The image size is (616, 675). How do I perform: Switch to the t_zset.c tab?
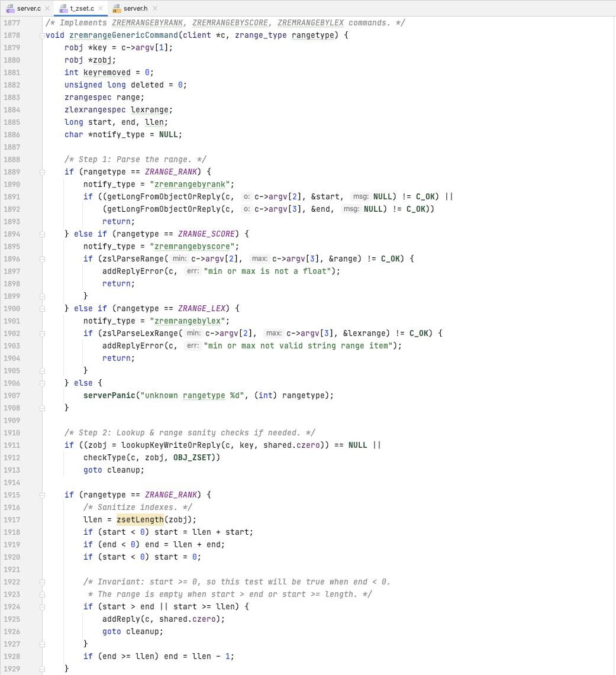(x=82, y=8)
